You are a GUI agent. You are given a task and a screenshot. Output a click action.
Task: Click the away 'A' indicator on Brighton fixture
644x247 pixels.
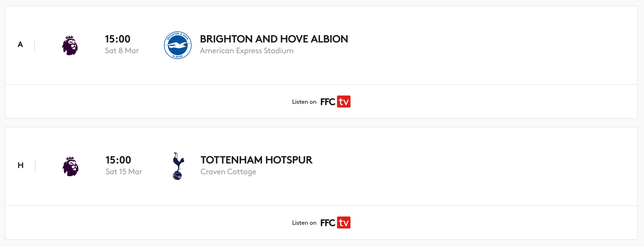pyautogui.click(x=20, y=44)
